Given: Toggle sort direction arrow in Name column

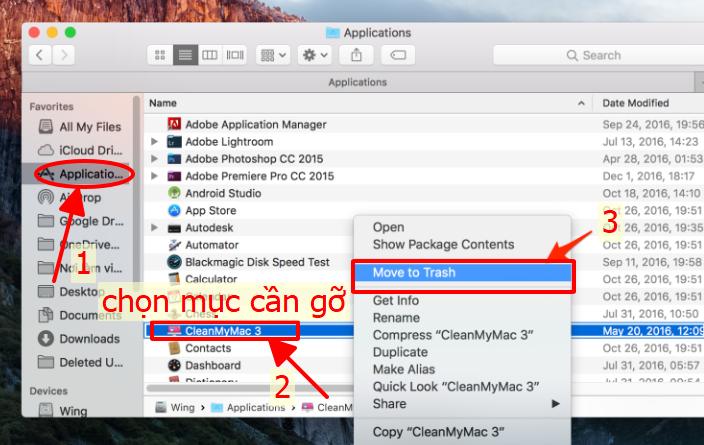Looking at the screenshot, I should [581, 103].
